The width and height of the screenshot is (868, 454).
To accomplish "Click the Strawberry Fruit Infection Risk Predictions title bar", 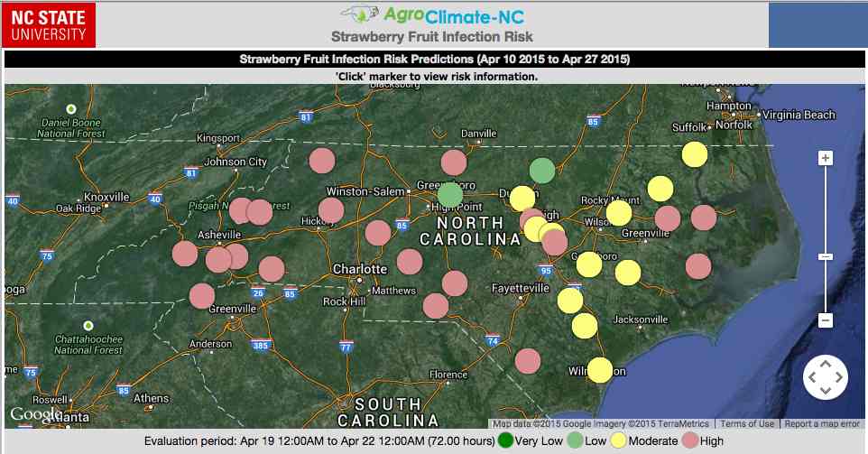I will point(435,60).
